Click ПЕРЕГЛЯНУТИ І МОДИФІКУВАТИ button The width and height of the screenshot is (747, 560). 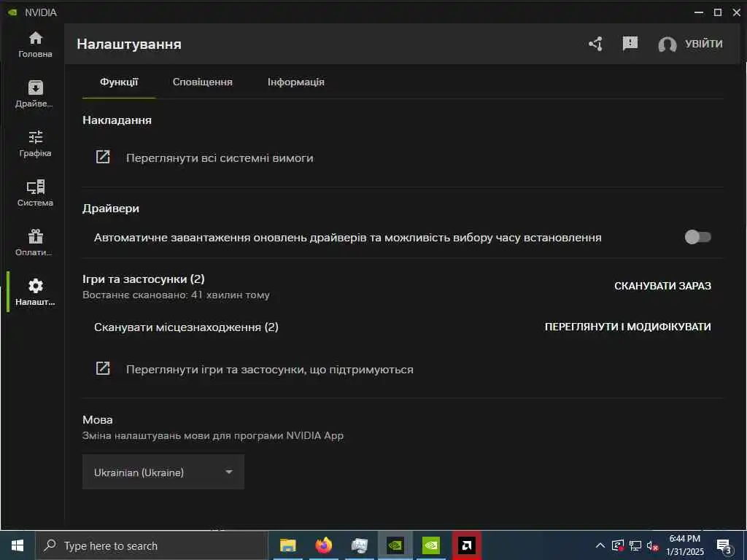click(628, 327)
